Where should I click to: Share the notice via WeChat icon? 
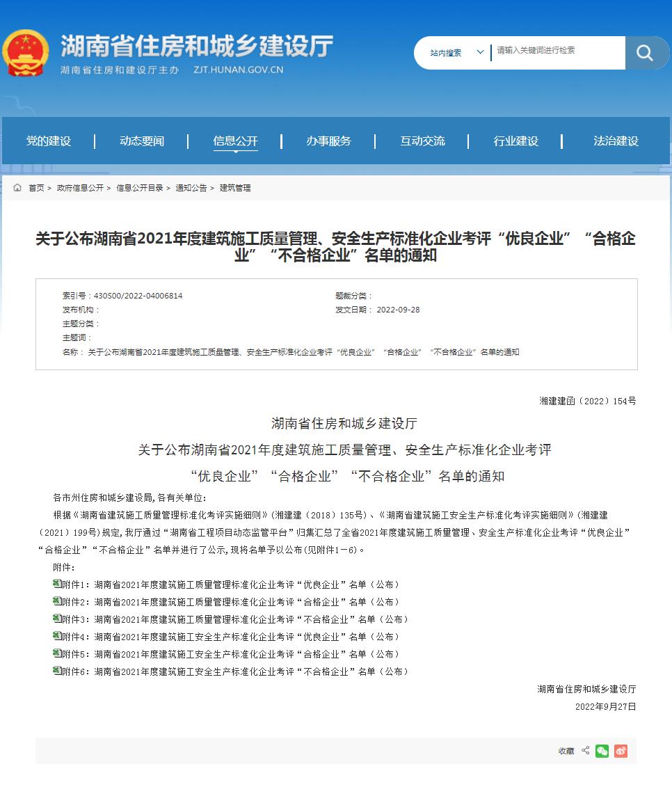[602, 751]
